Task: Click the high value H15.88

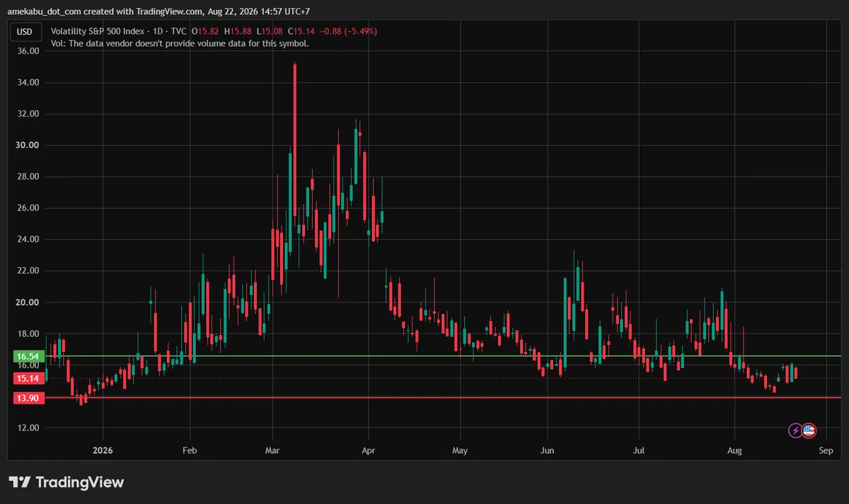Action: point(238,31)
